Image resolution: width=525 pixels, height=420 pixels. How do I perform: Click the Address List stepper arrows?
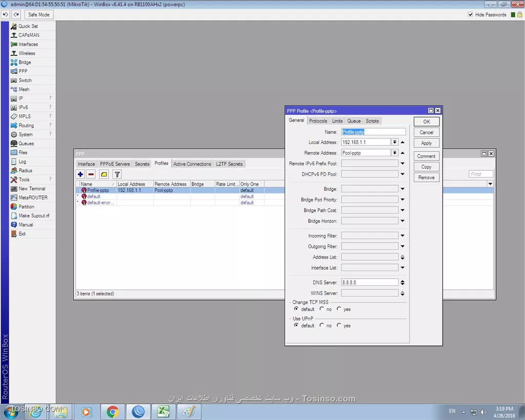(402, 257)
